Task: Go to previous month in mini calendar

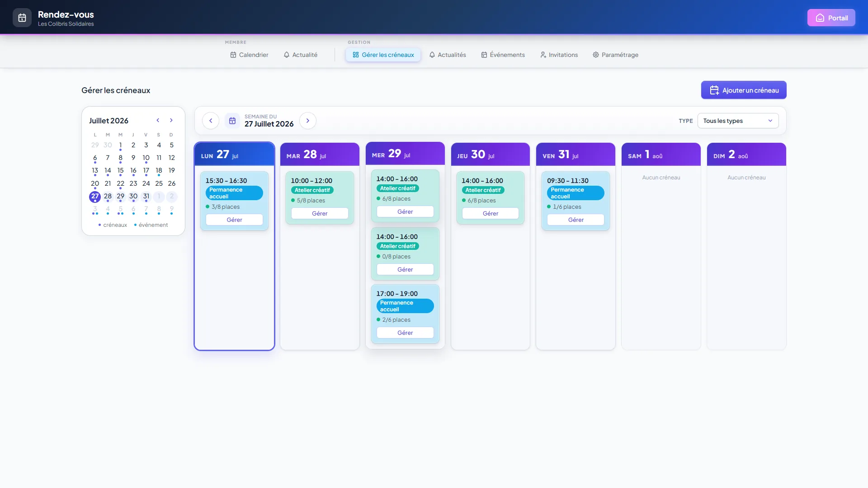Action: coord(158,121)
